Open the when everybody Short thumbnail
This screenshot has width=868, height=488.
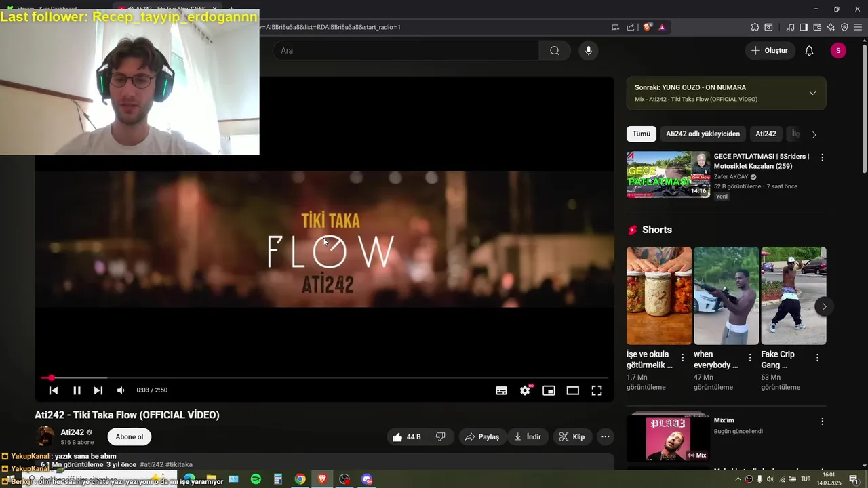tap(726, 296)
